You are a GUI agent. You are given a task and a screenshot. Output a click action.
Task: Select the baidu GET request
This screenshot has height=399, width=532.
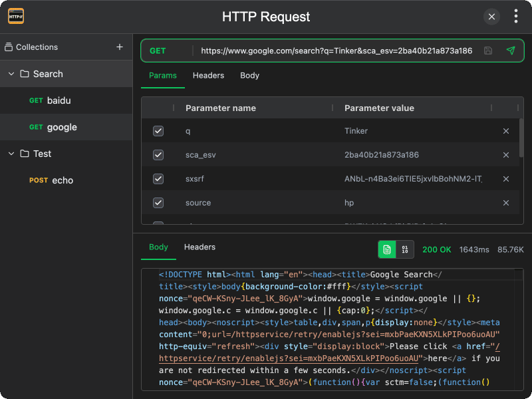click(x=59, y=100)
